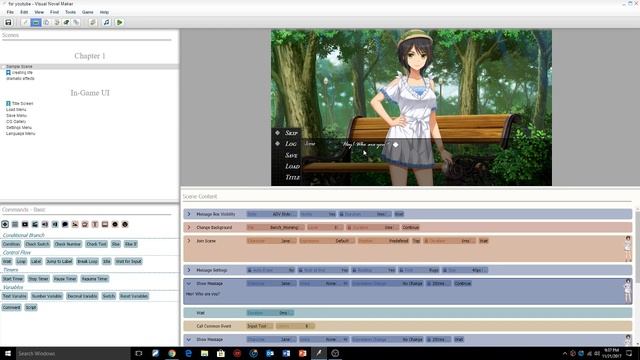The image size is (640, 360).
Task: Add a Script command
Action: pos(31,307)
